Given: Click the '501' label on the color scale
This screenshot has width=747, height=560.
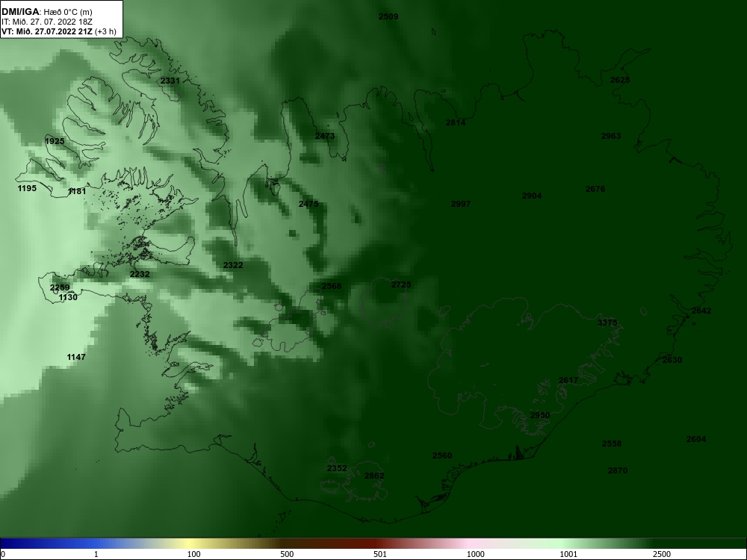Looking at the screenshot, I should (380, 554).
